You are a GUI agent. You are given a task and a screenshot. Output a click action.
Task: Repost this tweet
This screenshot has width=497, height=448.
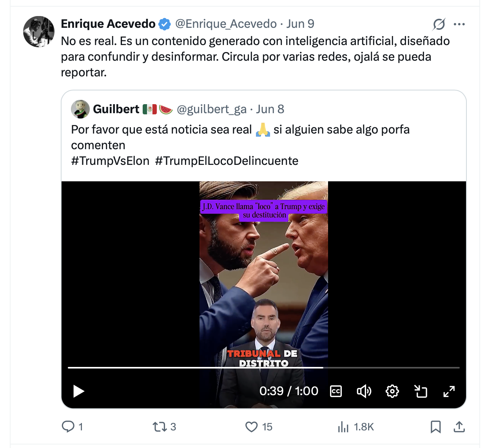pos(160,427)
